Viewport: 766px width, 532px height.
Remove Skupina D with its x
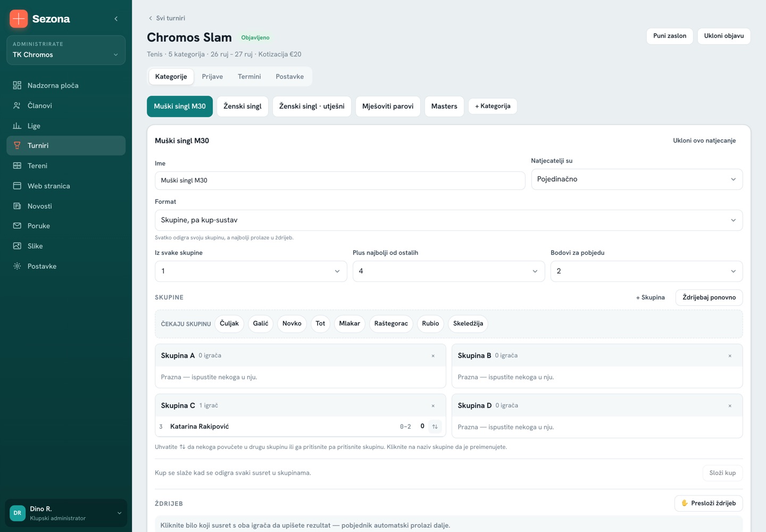730,406
